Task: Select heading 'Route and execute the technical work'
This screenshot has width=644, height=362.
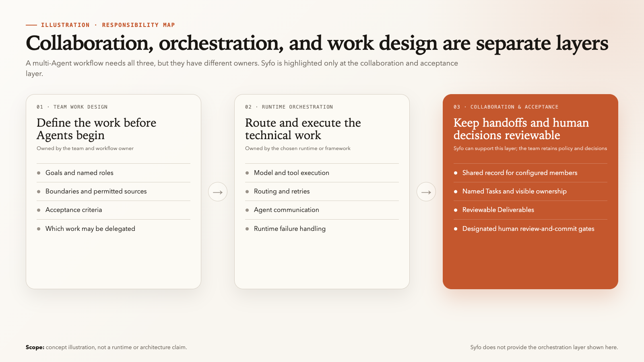Action: 303,129
